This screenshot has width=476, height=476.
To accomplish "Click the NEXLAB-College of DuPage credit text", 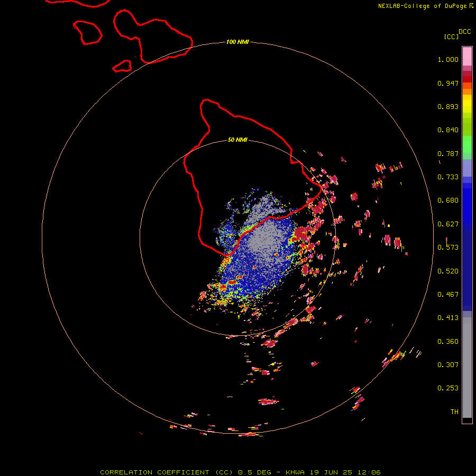I will click(425, 6).
